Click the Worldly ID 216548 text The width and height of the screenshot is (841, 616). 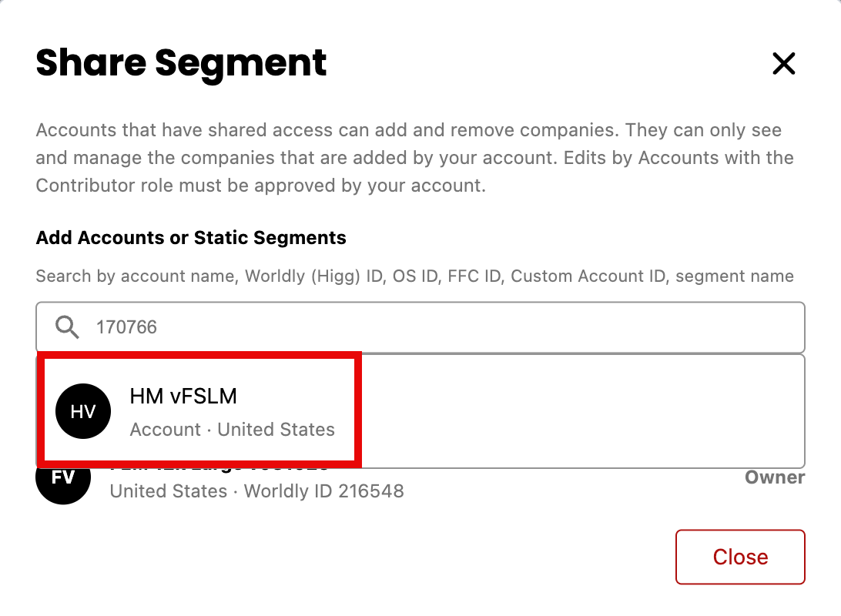pyautogui.click(x=324, y=491)
